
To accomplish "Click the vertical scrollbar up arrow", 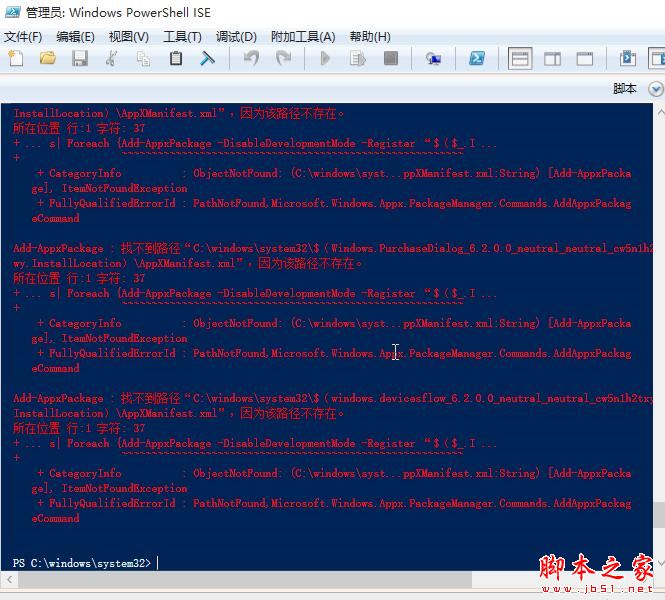I will pyautogui.click(x=659, y=112).
